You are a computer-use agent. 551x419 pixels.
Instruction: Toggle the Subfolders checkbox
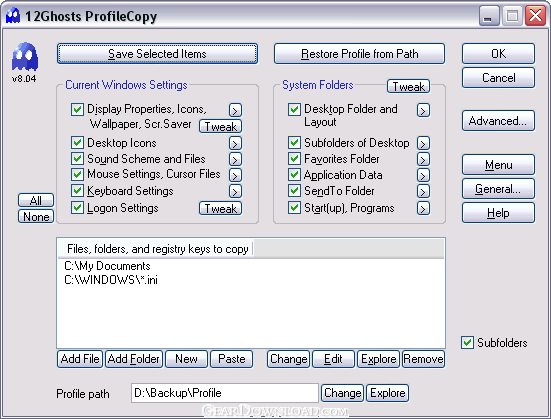pos(467,342)
